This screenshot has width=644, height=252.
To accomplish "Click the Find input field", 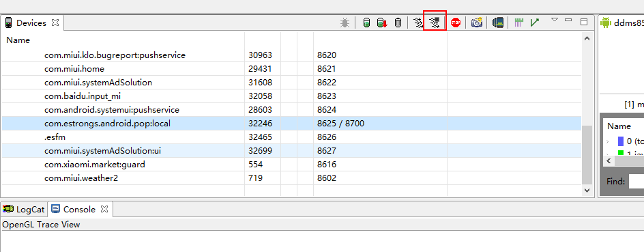I will tap(636, 181).
